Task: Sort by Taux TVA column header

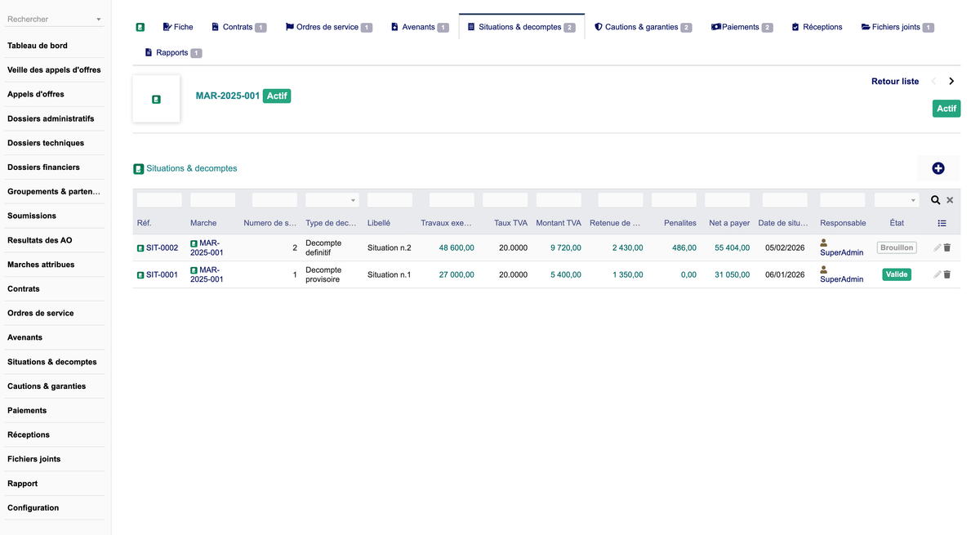Action: point(510,223)
